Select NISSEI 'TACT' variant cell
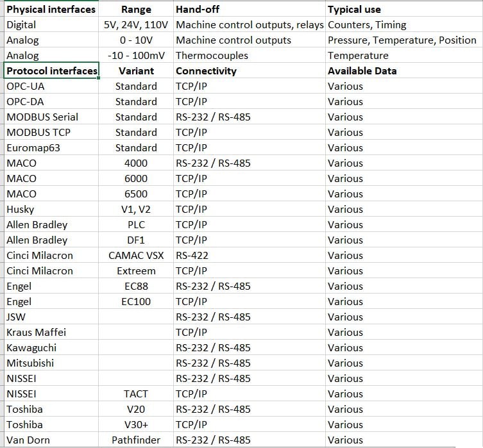 tap(136, 394)
